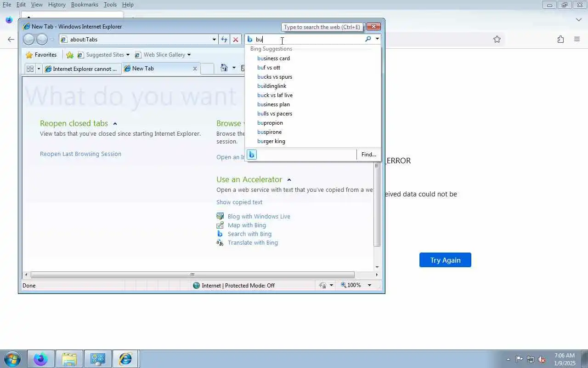
Task: Switch to the 'Internet Explorer cannot...' tab
Action: click(x=82, y=69)
